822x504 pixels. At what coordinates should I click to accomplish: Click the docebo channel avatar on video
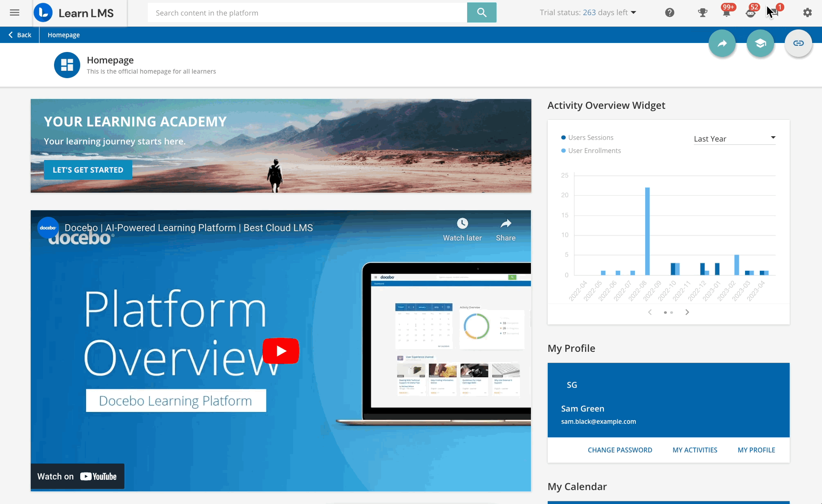[48, 228]
